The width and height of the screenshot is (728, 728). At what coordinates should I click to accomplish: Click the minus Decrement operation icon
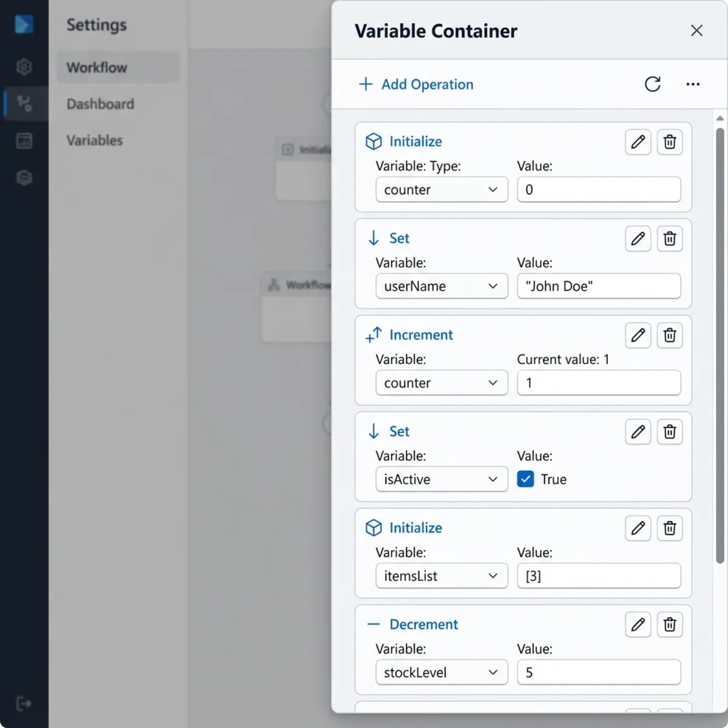click(374, 624)
